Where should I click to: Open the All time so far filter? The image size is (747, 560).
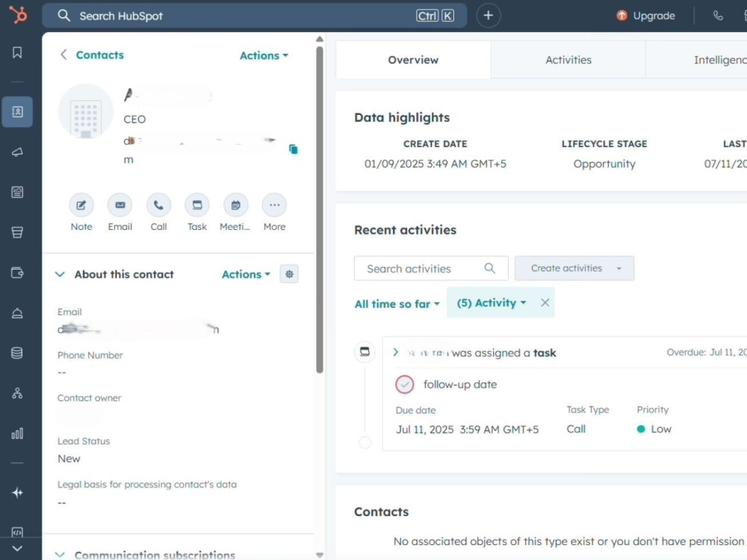pos(397,304)
